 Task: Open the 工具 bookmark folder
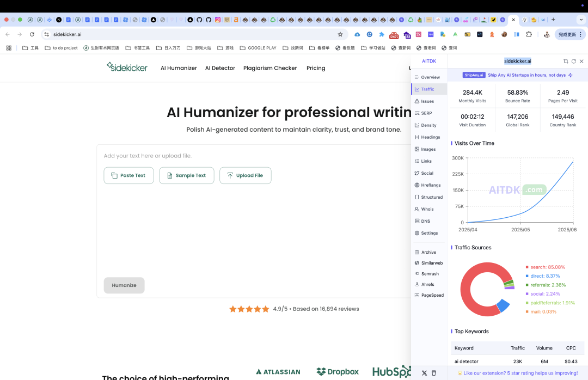[30, 48]
